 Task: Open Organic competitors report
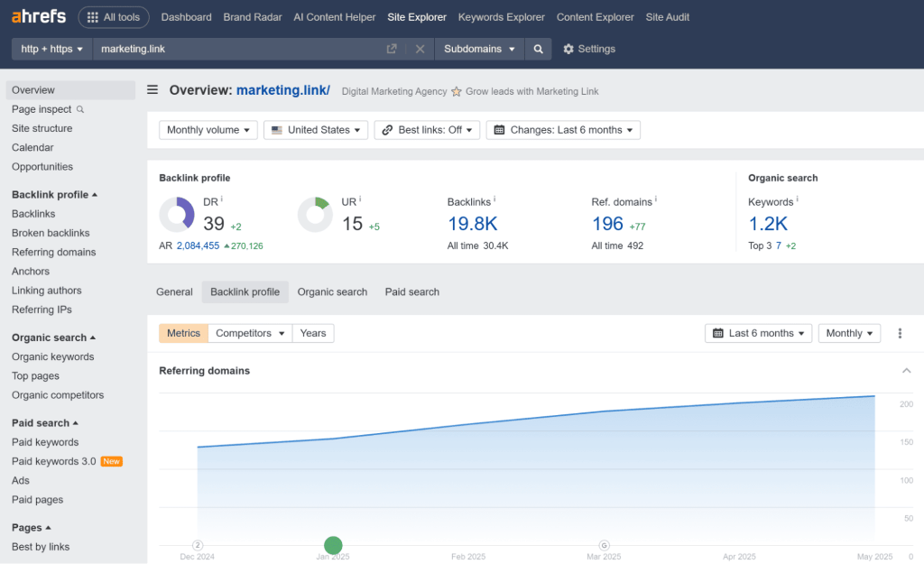coord(58,395)
